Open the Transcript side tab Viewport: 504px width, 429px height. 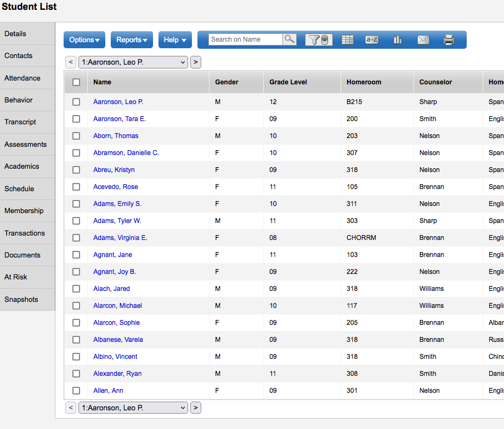point(20,122)
